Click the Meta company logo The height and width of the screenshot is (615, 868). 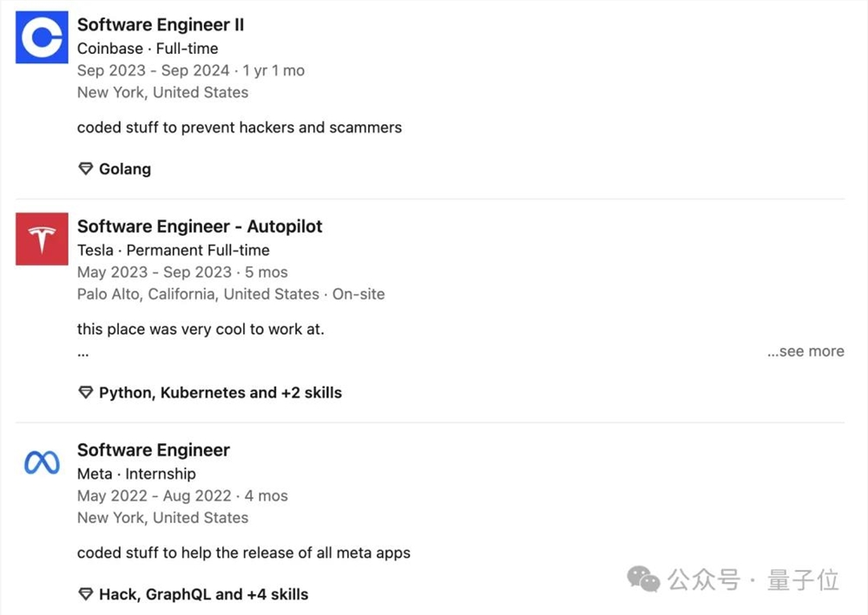pos(42,462)
